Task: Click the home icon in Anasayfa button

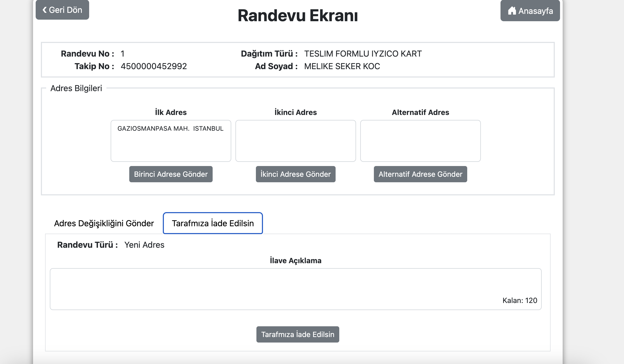Action: [x=512, y=11]
